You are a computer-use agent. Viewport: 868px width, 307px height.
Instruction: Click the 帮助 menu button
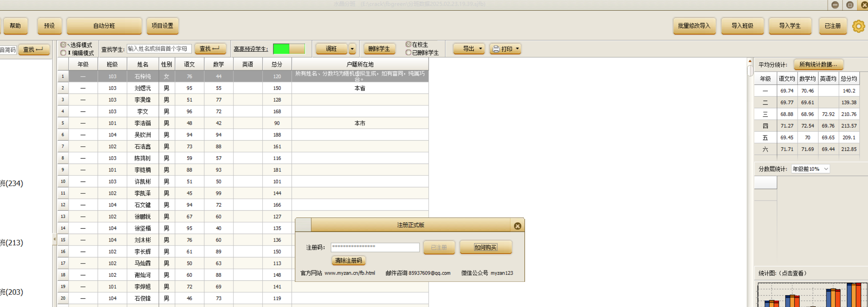15,26
